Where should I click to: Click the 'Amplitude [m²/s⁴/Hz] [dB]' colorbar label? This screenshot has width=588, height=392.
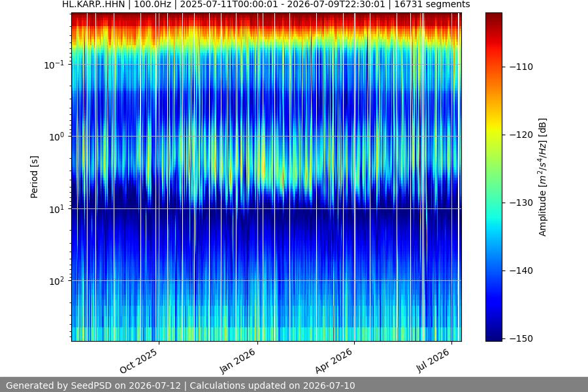coord(543,177)
